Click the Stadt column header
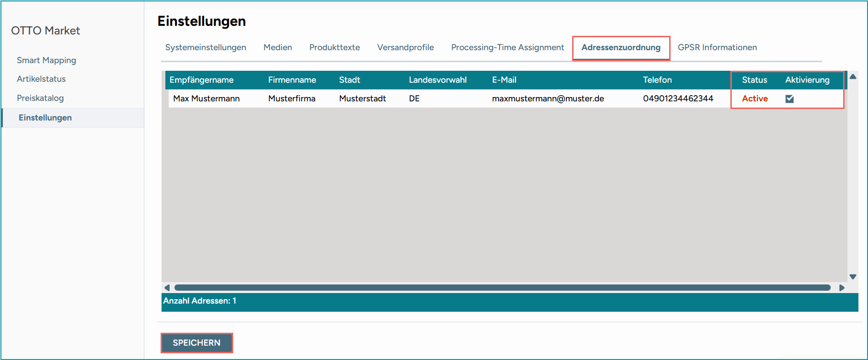The image size is (868, 360). pyautogui.click(x=349, y=80)
